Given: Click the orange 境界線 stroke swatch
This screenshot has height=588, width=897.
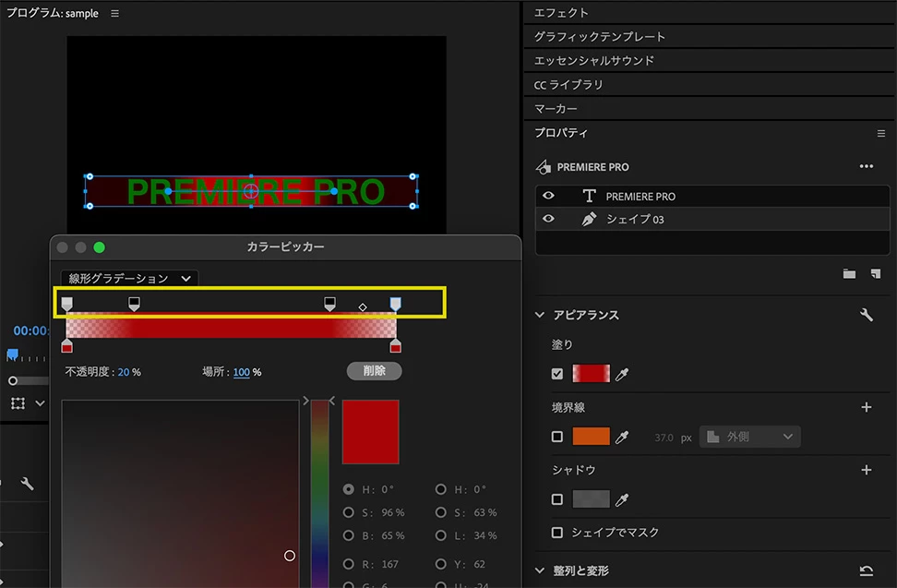Looking at the screenshot, I should tap(591, 437).
